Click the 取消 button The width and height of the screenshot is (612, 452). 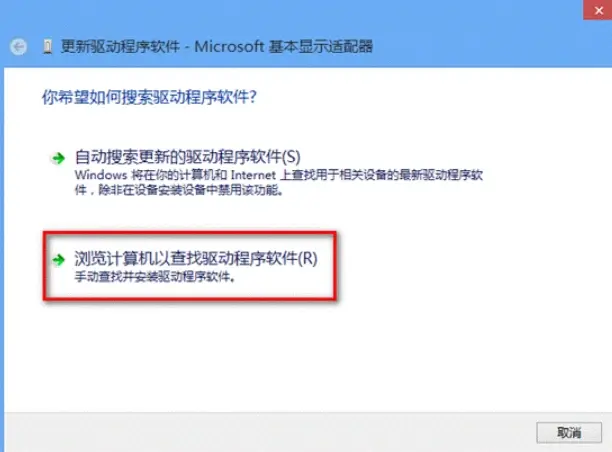[569, 432]
